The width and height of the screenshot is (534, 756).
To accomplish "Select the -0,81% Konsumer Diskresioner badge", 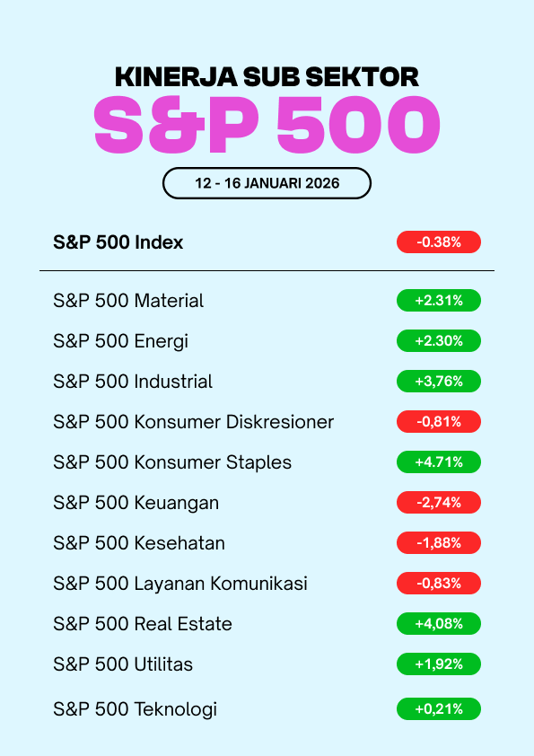I will (x=439, y=422).
